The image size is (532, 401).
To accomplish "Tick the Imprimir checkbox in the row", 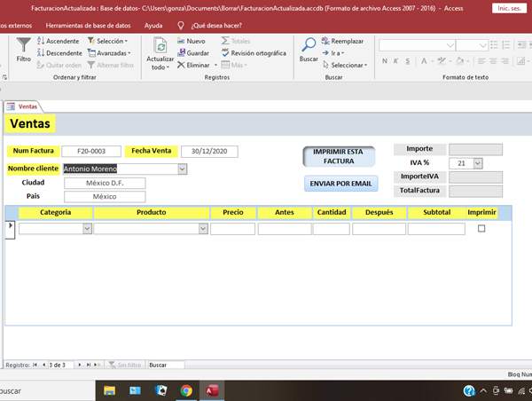I will (481, 229).
